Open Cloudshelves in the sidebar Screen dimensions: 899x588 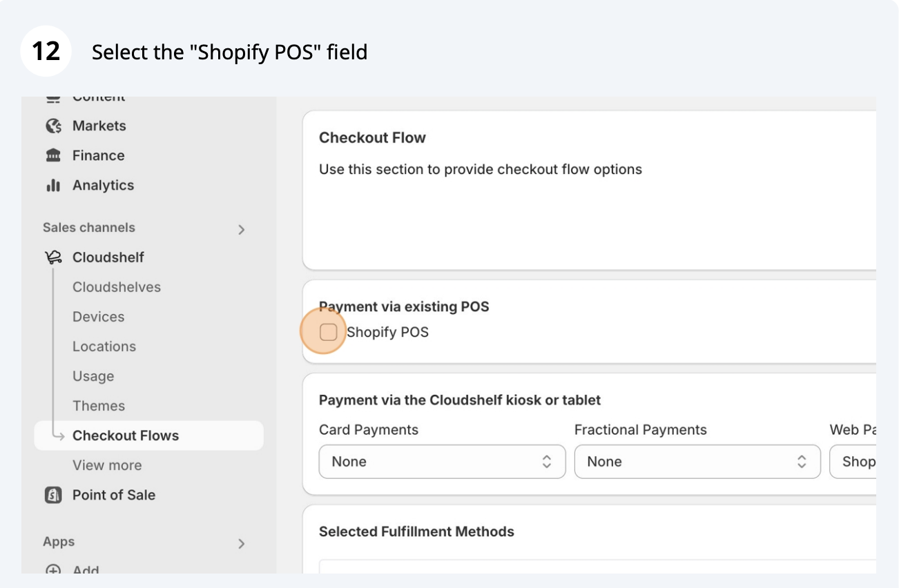click(117, 287)
